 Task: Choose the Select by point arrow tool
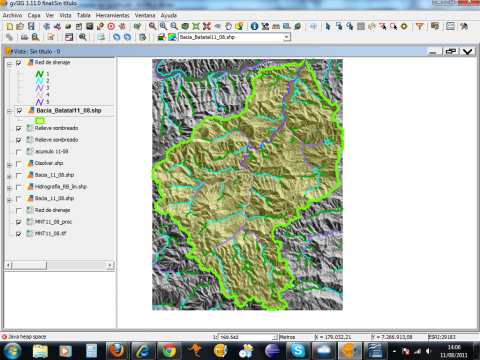(328, 26)
